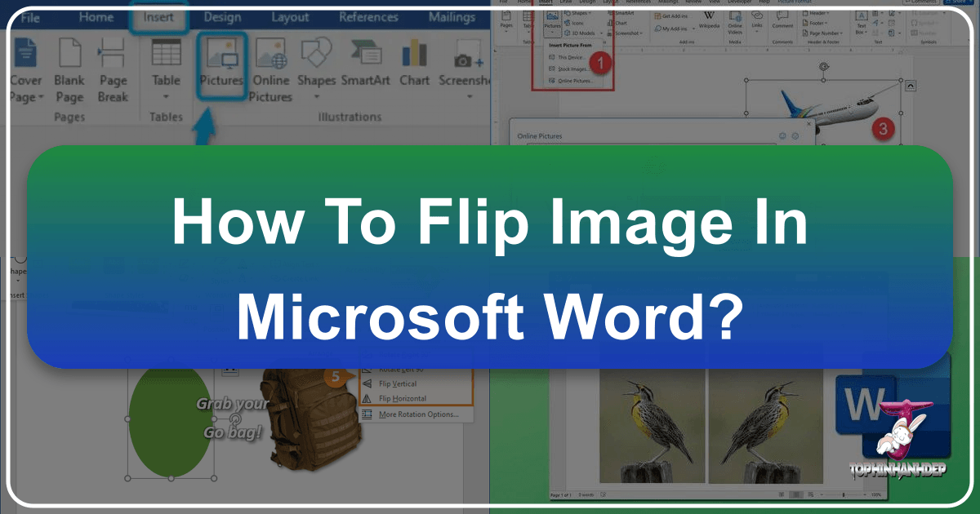
Task: Select the green oval shape
Action: tap(169, 421)
